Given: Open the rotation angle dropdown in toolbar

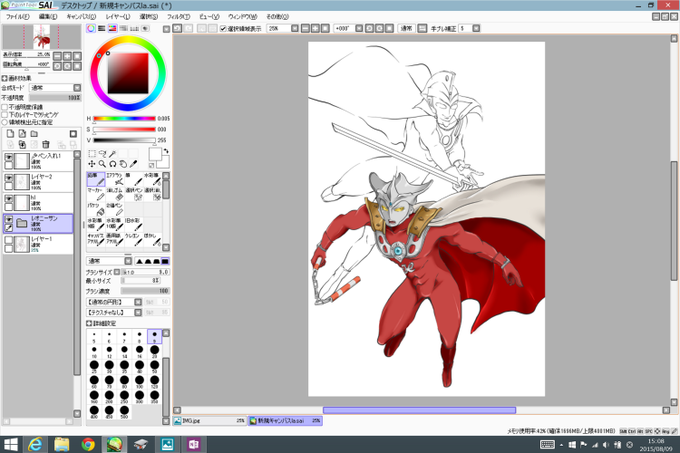Looking at the screenshot, I should coord(359,28).
